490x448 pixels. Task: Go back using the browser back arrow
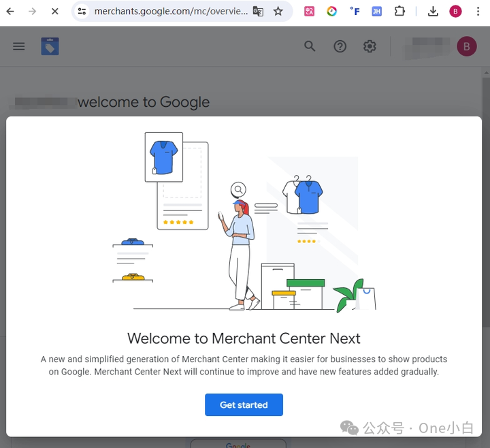tap(10, 12)
